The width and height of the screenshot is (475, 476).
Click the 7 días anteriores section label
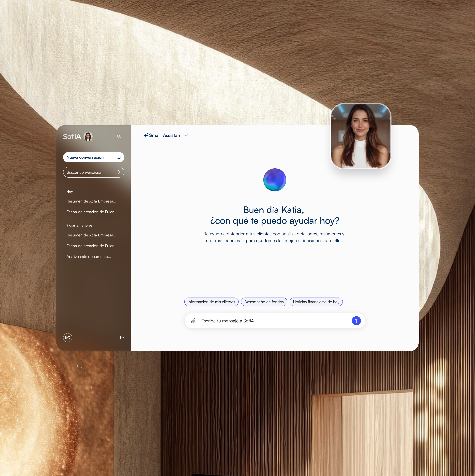tap(79, 225)
